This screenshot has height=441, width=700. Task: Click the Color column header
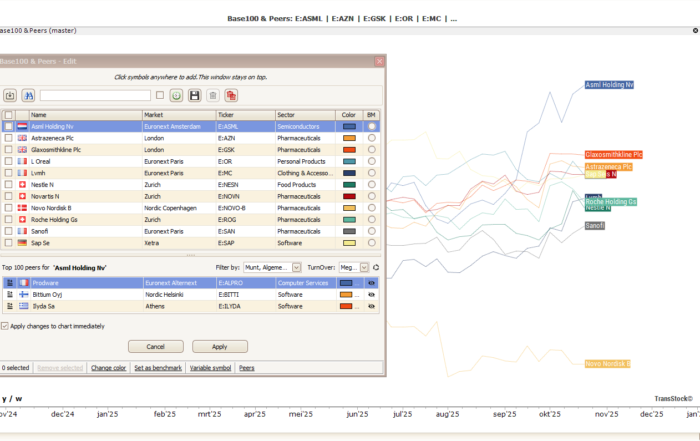click(x=349, y=115)
